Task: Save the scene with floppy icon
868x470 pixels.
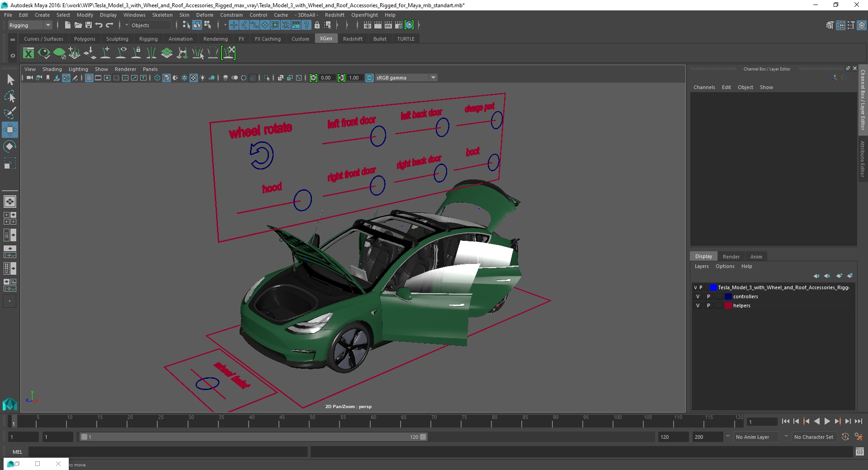Action: 89,25
